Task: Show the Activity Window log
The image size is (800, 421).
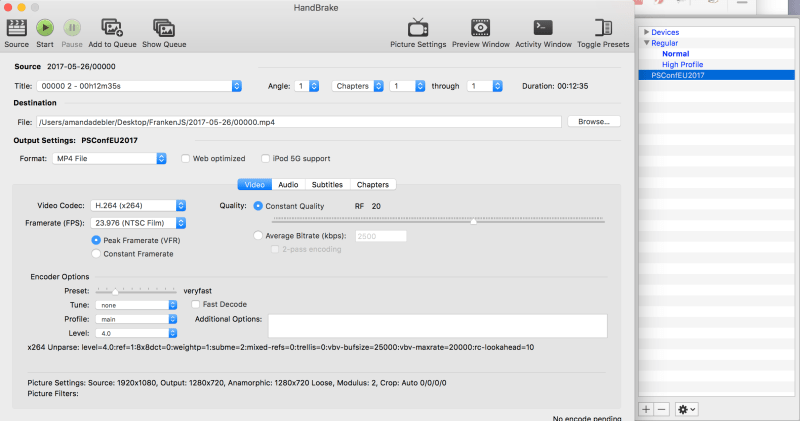Action: click(543, 28)
